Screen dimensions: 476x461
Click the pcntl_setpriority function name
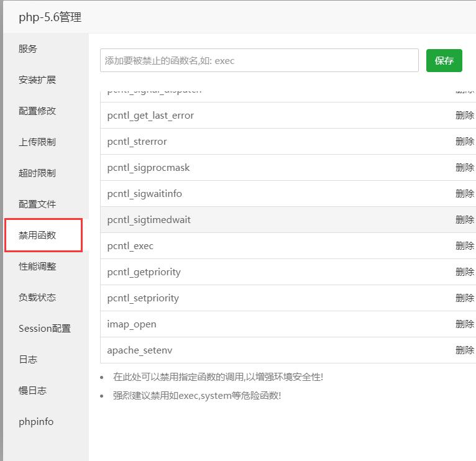coord(143,298)
